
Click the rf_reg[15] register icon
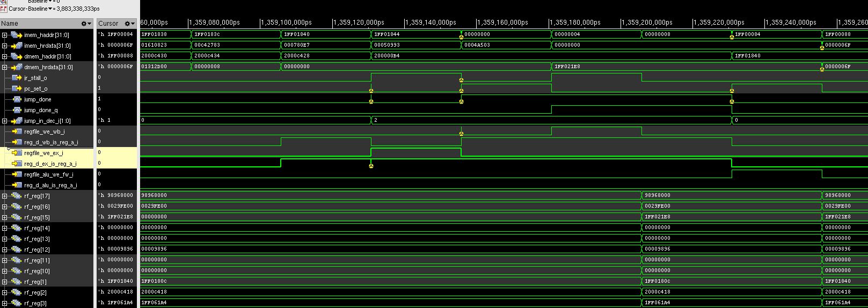pos(16,217)
